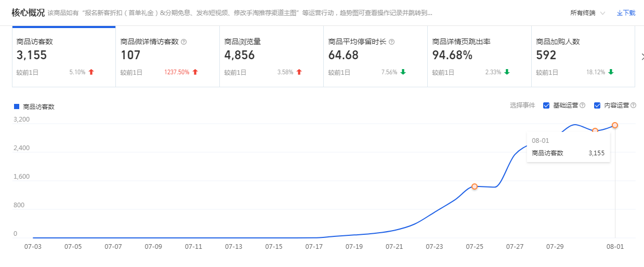Click the 3,200 y-axis label
The width and height of the screenshot is (644, 267).
click(x=22, y=119)
